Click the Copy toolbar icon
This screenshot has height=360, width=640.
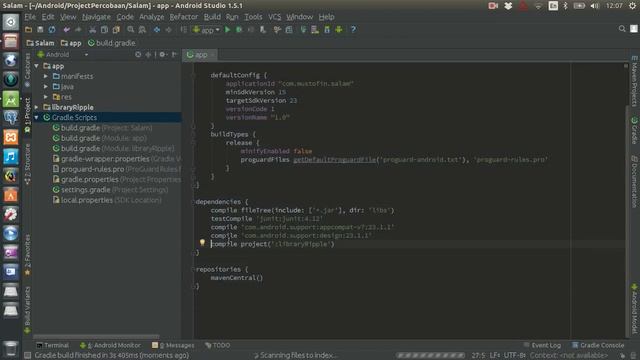coord(104,30)
